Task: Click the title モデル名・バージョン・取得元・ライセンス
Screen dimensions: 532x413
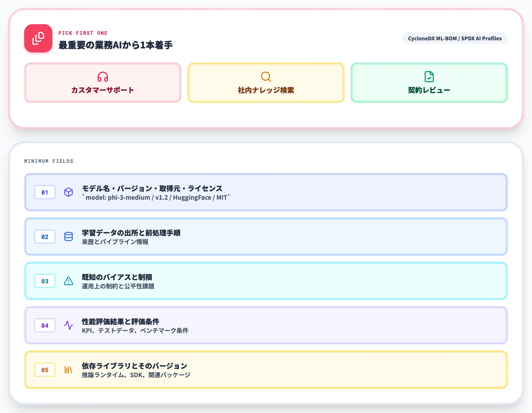Action: 152,188
